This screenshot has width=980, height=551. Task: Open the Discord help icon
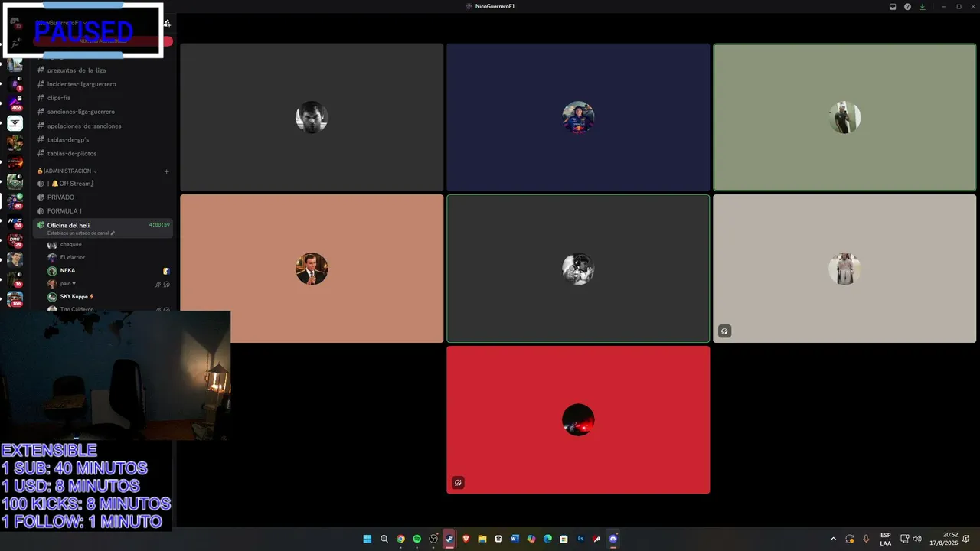[x=907, y=6]
